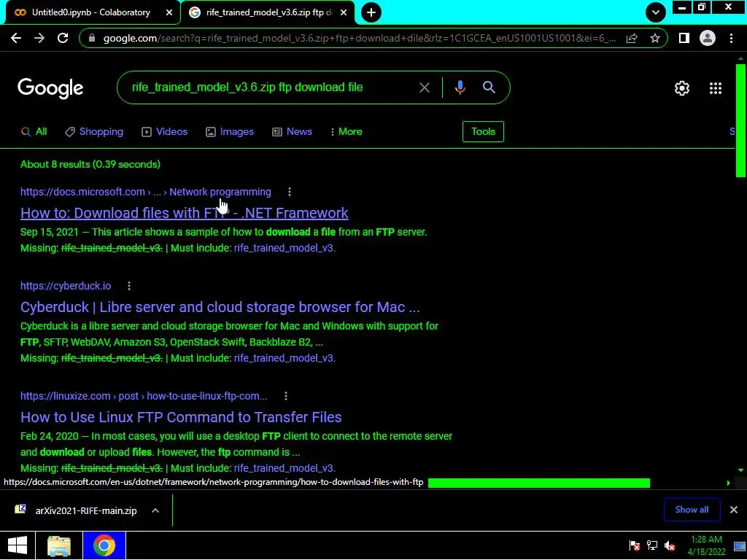The width and height of the screenshot is (747, 560).
Task: Start voice search with microphone
Action: (x=460, y=87)
